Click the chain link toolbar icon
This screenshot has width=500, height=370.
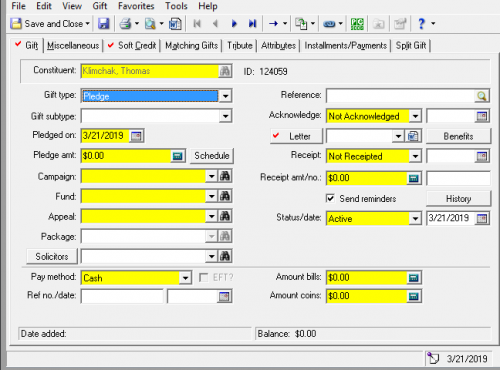pyautogui.click(x=329, y=24)
